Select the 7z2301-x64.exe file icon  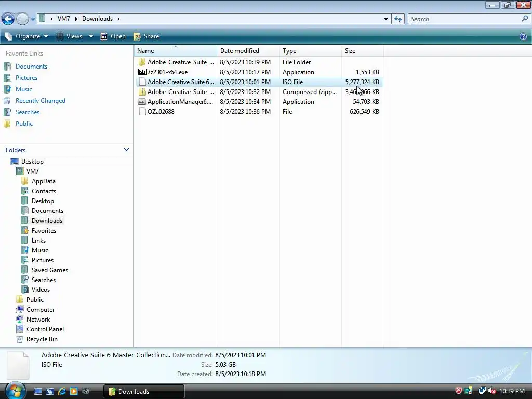coord(142,72)
